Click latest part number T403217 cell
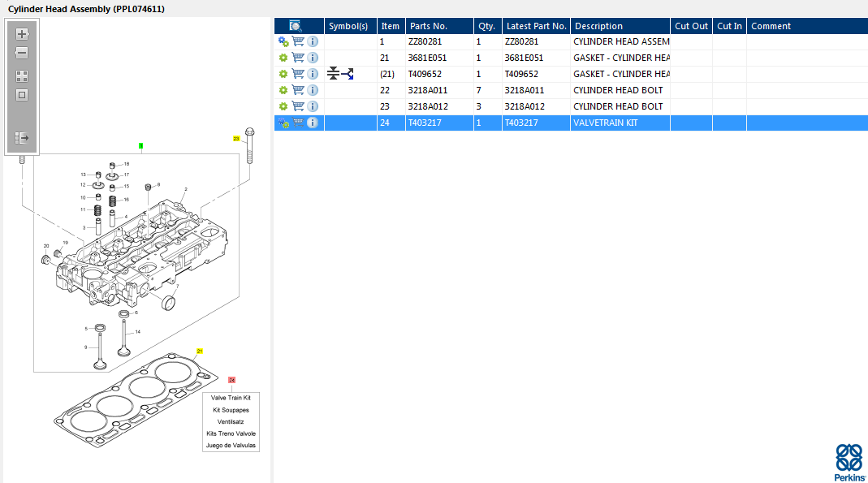The image size is (868, 483). tap(537, 123)
